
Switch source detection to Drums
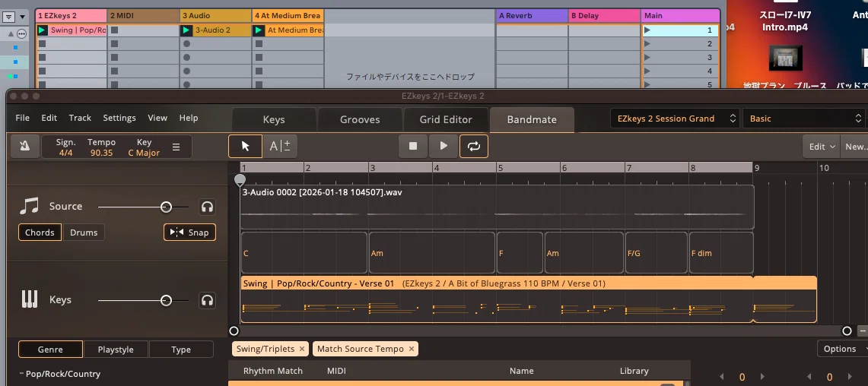(84, 233)
